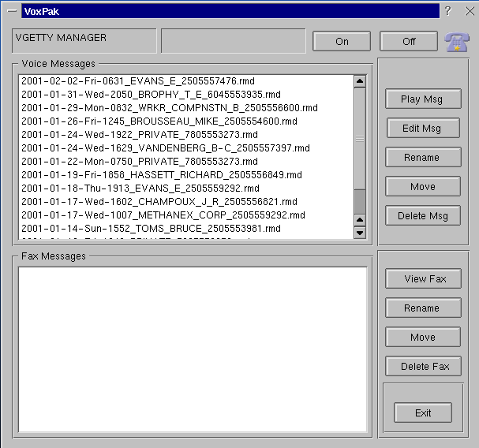Click Rename in the fax messages panel

(422, 308)
